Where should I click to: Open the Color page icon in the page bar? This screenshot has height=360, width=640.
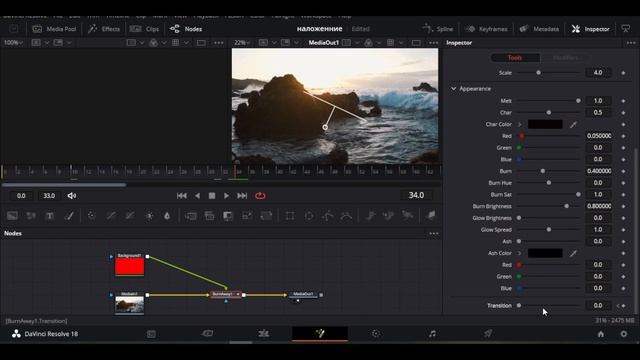376,334
